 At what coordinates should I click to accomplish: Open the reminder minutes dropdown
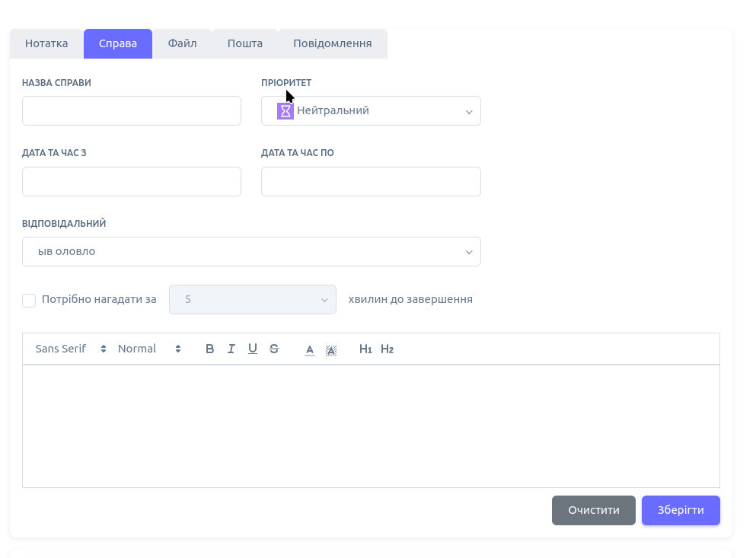coord(253,300)
